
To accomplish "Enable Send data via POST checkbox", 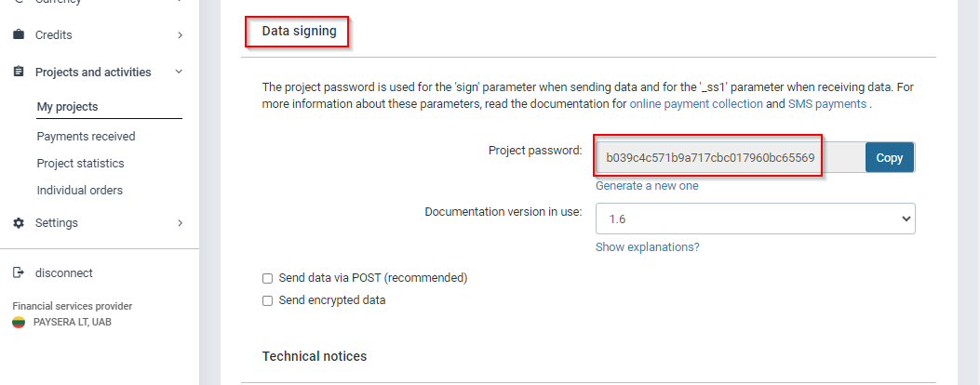I will [267, 278].
